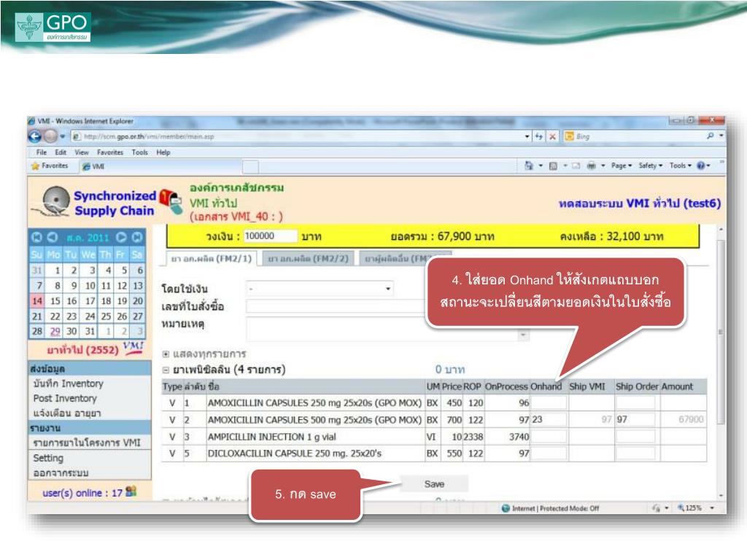Click the Read mail icon in command bar

576,166
